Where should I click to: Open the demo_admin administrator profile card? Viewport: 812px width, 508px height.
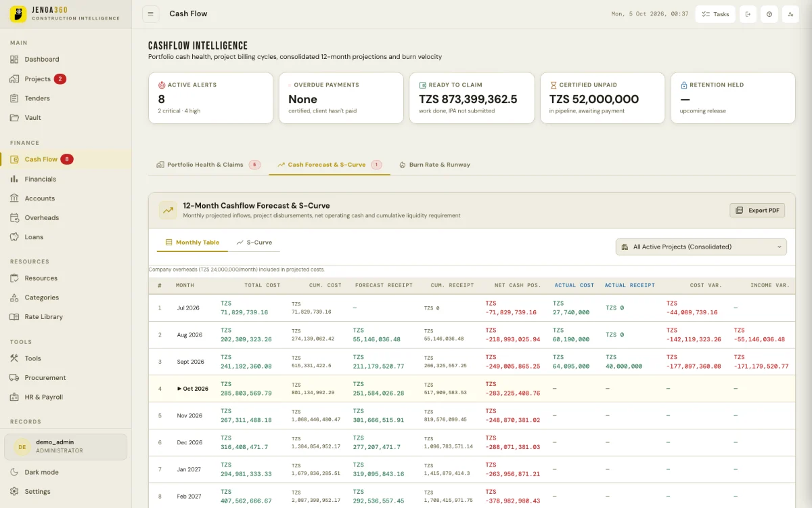point(66,447)
